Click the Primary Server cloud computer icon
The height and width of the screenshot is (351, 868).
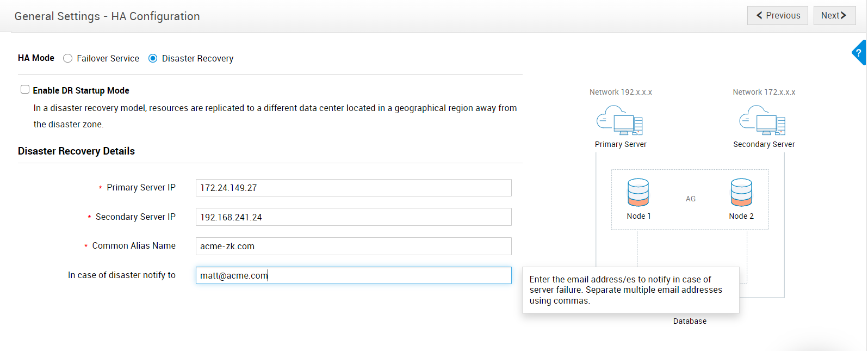pyautogui.click(x=619, y=120)
